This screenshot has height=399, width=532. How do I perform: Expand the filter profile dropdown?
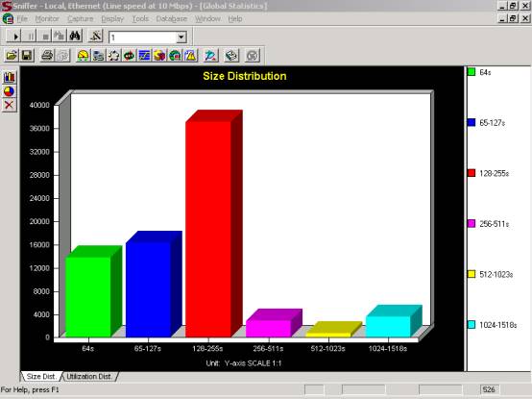tap(181, 37)
